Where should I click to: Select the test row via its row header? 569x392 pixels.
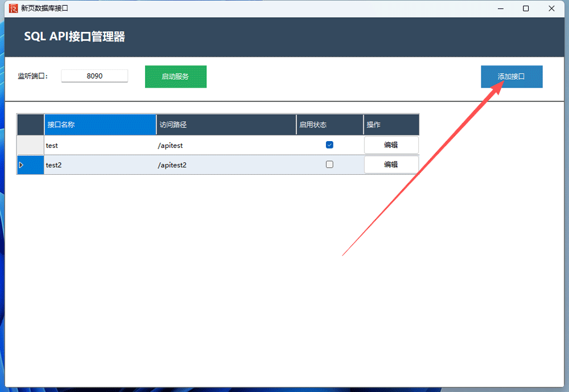(31, 145)
